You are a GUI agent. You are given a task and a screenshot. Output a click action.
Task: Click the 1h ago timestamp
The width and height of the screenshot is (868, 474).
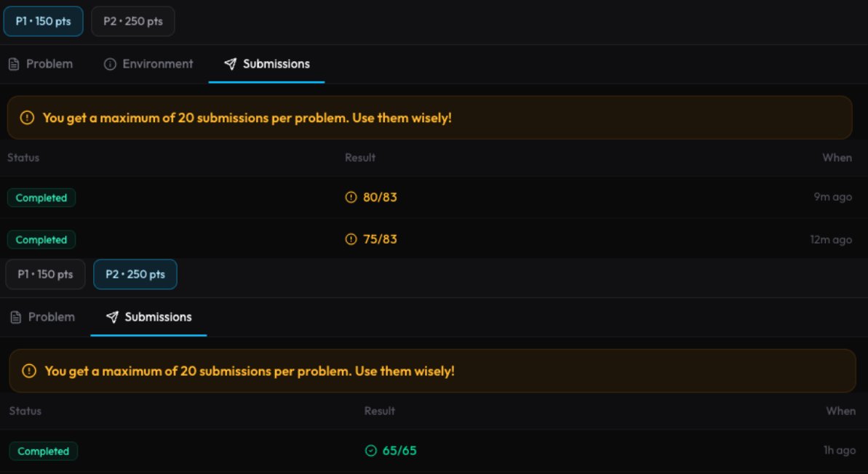coord(839,450)
